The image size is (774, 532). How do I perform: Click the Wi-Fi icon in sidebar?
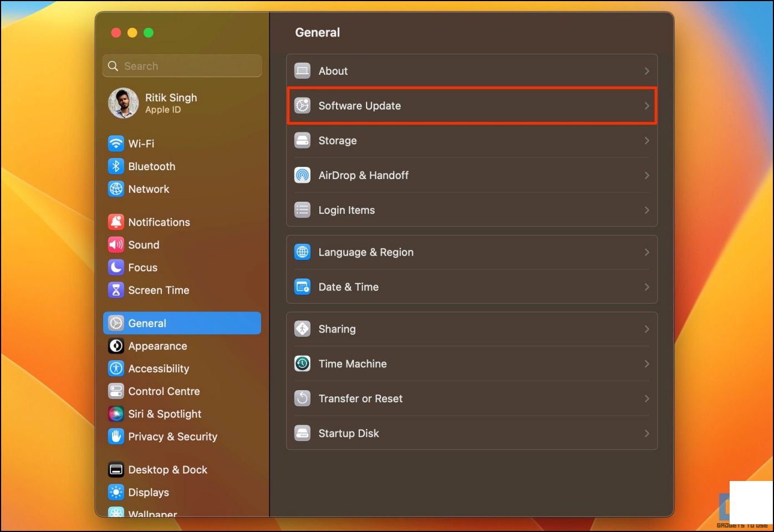coord(116,144)
